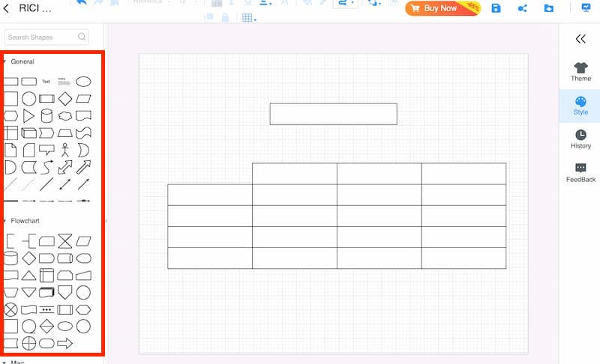600x364 pixels.
Task: Open the share icon in the top bar
Action: pos(522,8)
